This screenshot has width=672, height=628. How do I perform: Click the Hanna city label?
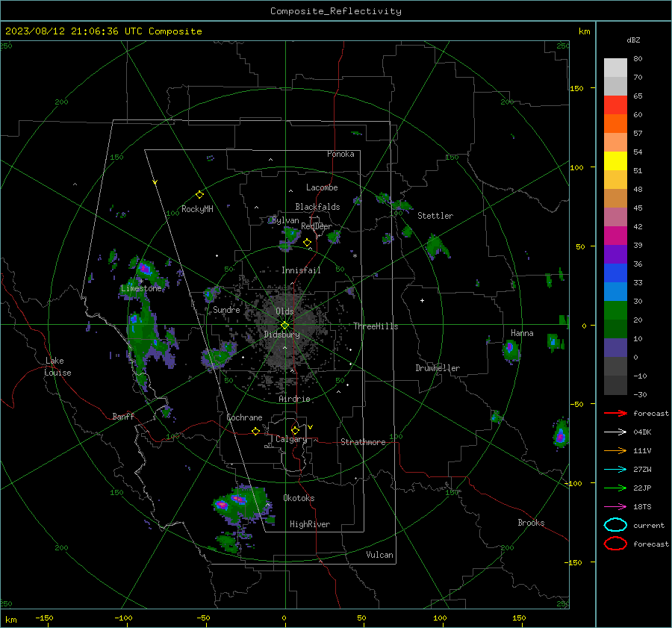[x=522, y=333]
